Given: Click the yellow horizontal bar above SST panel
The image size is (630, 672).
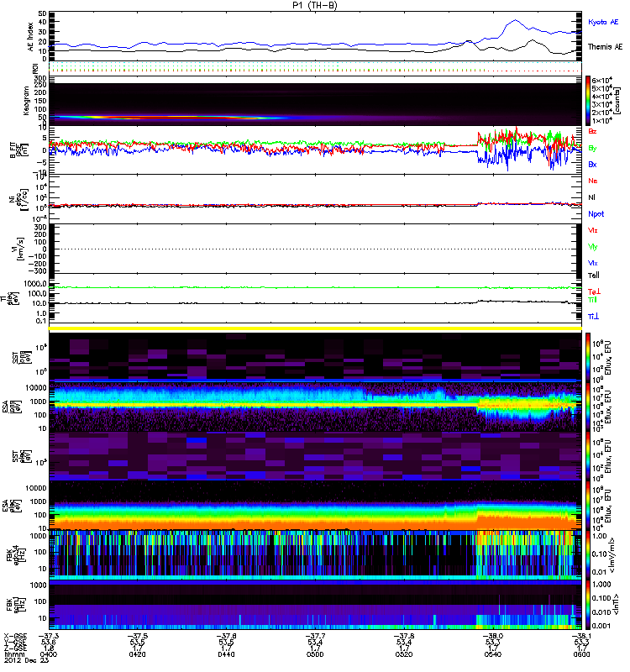Looking at the screenshot, I should 315,328.
